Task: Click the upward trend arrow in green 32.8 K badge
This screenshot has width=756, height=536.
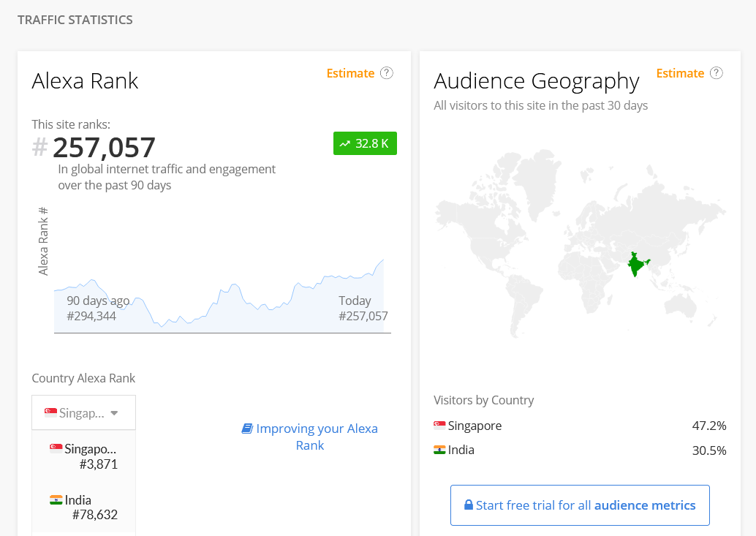Action: click(x=345, y=144)
